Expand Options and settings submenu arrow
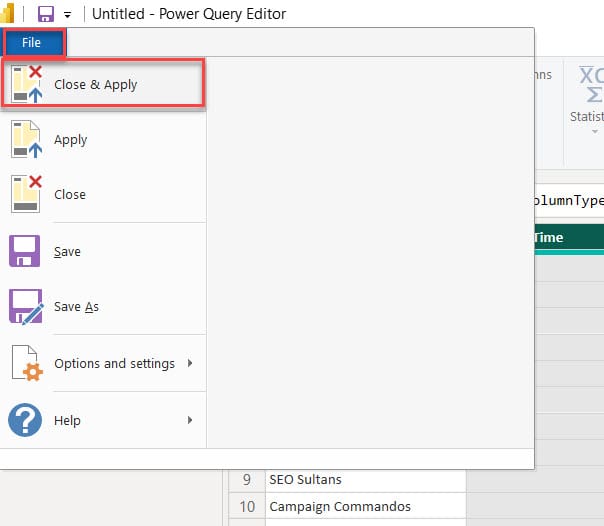This screenshot has width=604, height=526. tap(190, 363)
